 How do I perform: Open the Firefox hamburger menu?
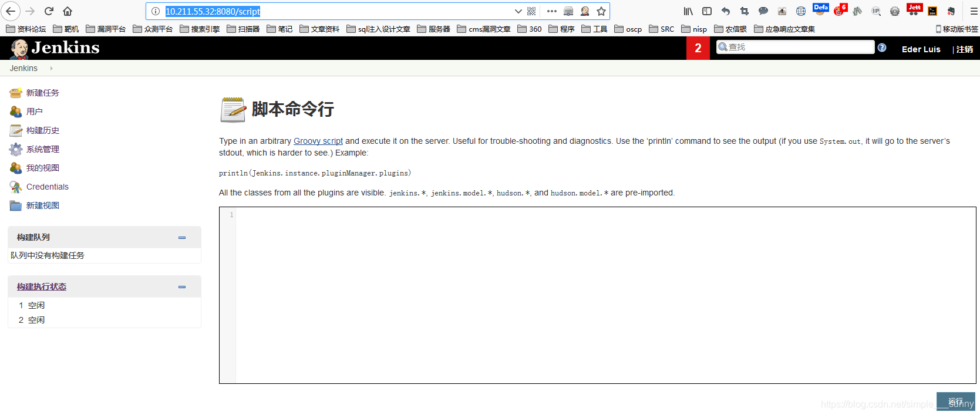tap(974, 11)
